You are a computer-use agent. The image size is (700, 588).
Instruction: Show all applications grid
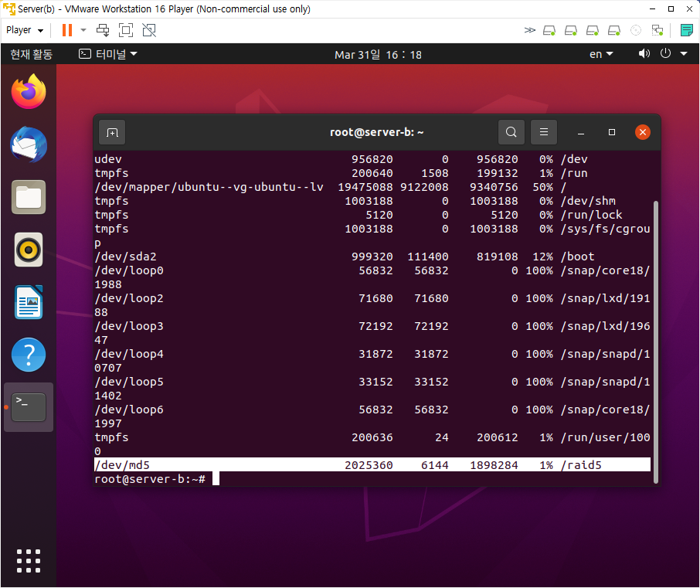[x=29, y=561]
